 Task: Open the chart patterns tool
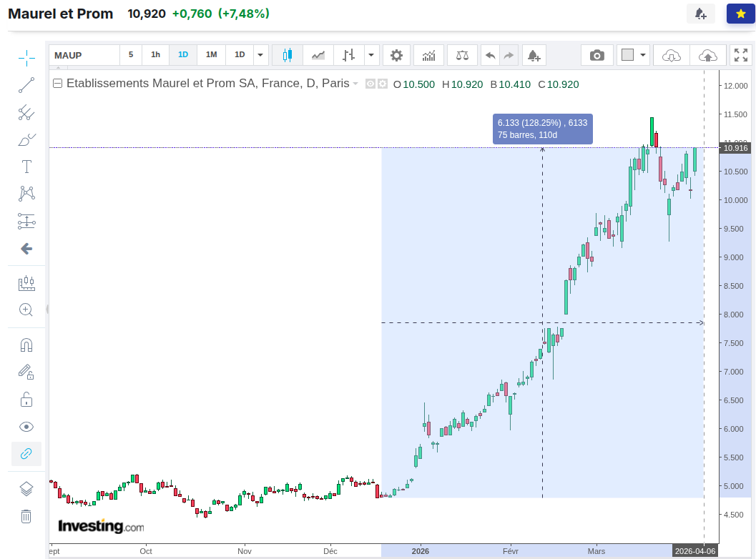[26, 194]
